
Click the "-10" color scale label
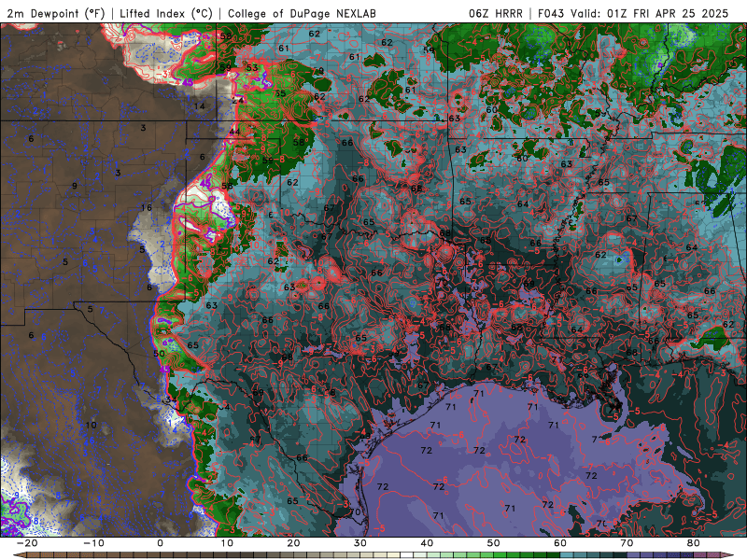click(x=93, y=543)
